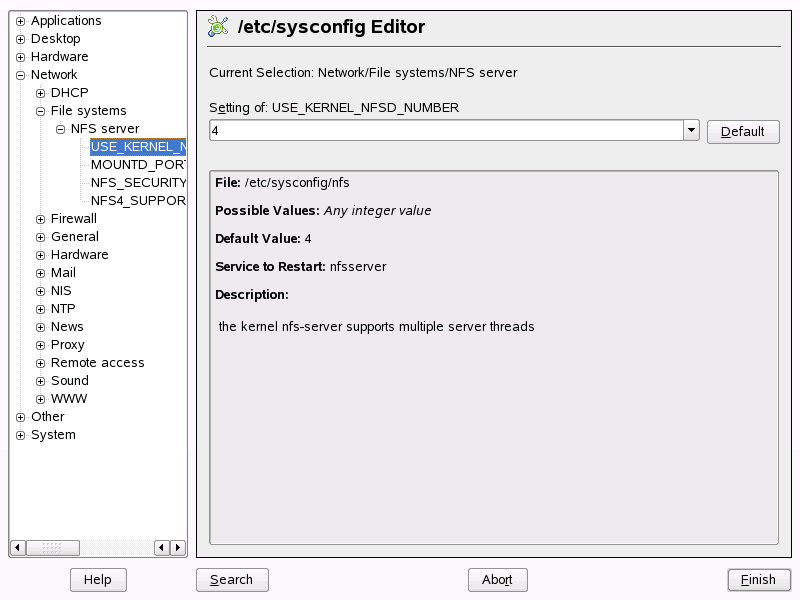This screenshot has width=800, height=600.
Task: Click the sysconfig editor header icon
Action: [218, 27]
